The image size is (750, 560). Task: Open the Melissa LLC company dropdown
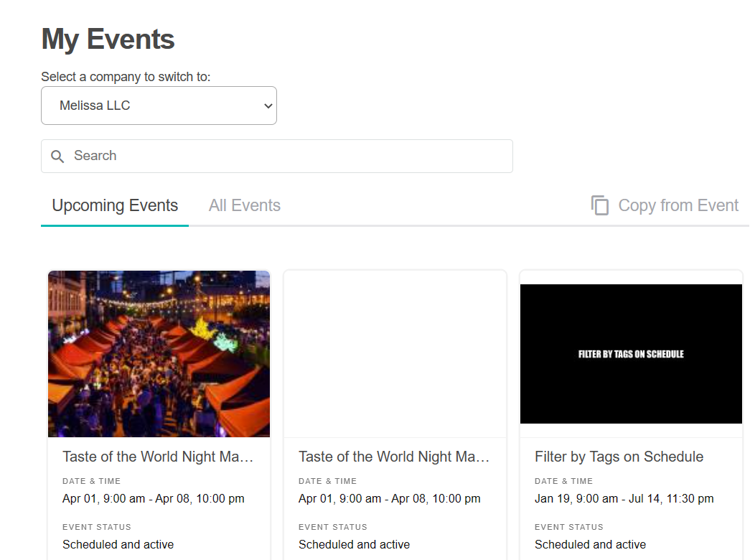tap(159, 106)
